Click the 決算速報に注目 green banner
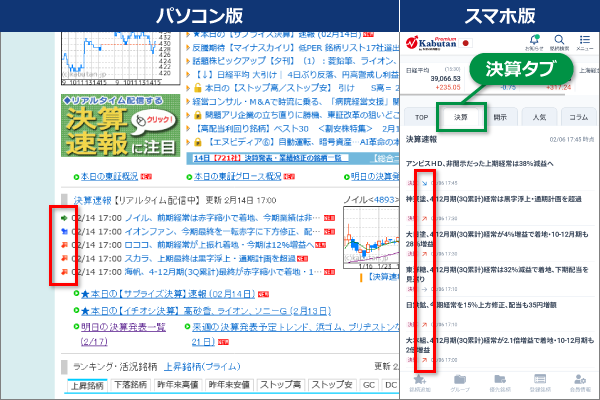The image size is (600, 400). click(121, 126)
